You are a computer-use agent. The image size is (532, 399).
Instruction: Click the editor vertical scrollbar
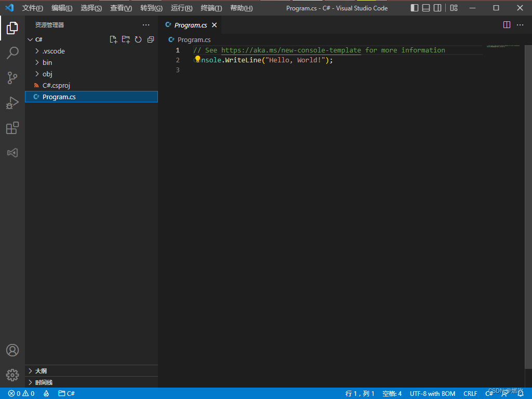pyautogui.click(x=528, y=206)
